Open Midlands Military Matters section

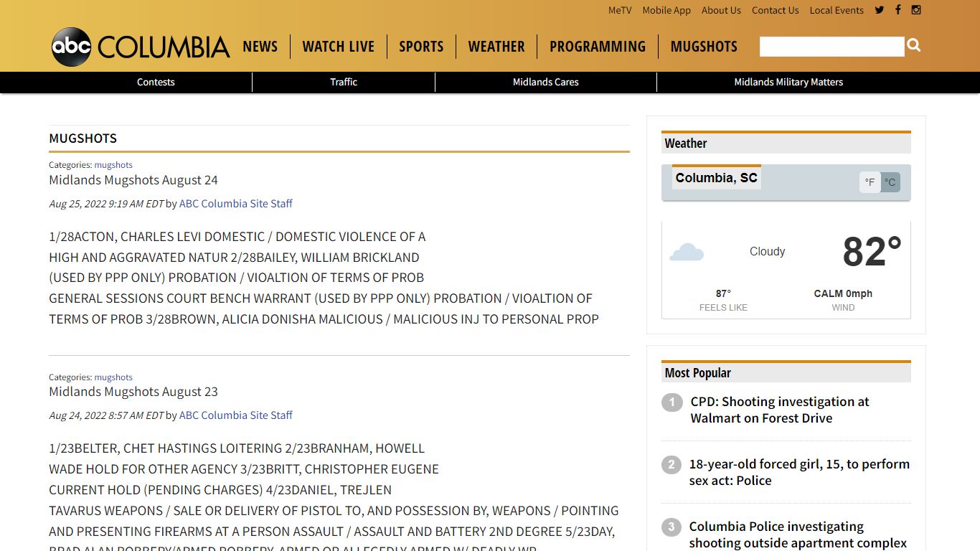788,82
